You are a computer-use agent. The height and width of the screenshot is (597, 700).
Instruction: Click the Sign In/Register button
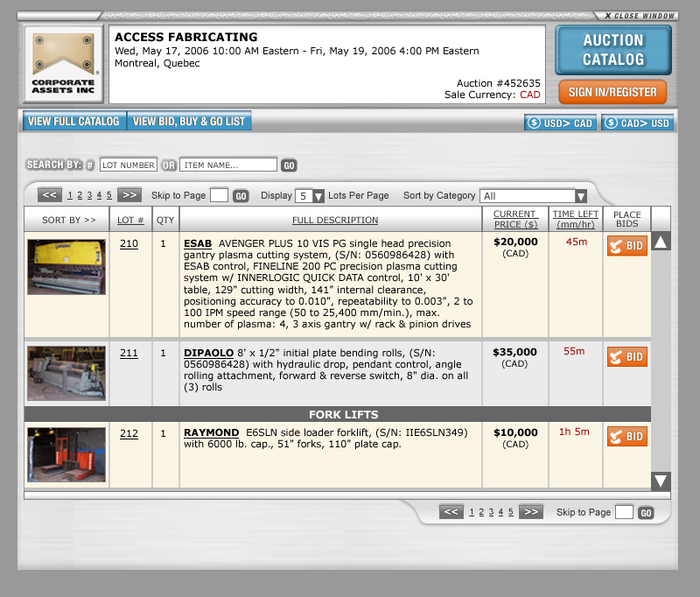[x=612, y=92]
